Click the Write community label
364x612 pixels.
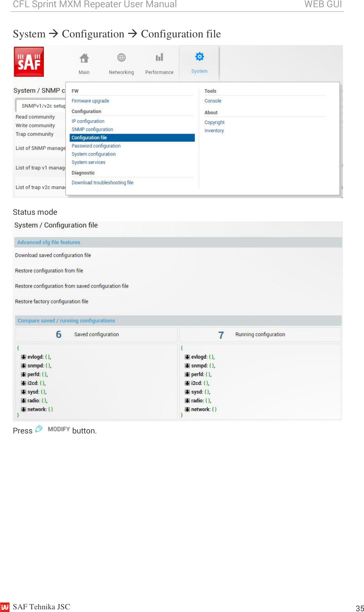[35, 126]
